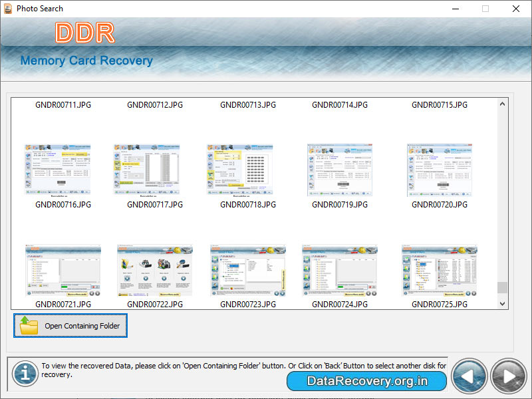532x399 pixels.
Task: Select thumbnail GNDR00720.JPG
Action: point(439,168)
